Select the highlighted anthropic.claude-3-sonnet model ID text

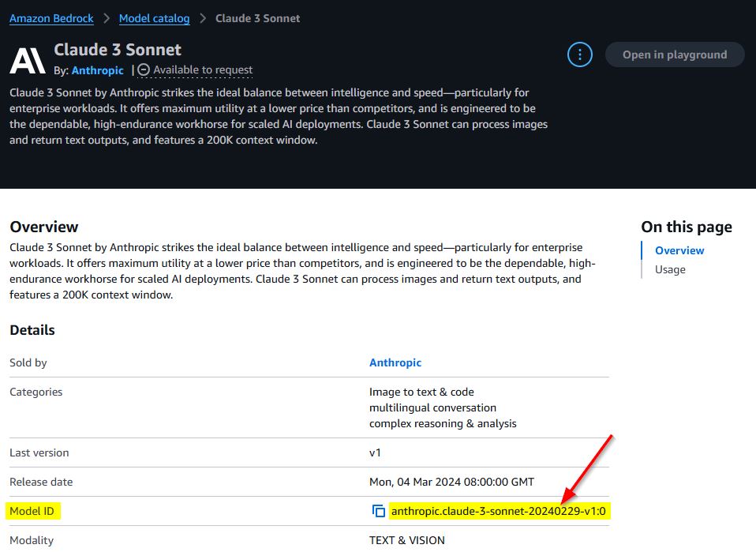(498, 511)
